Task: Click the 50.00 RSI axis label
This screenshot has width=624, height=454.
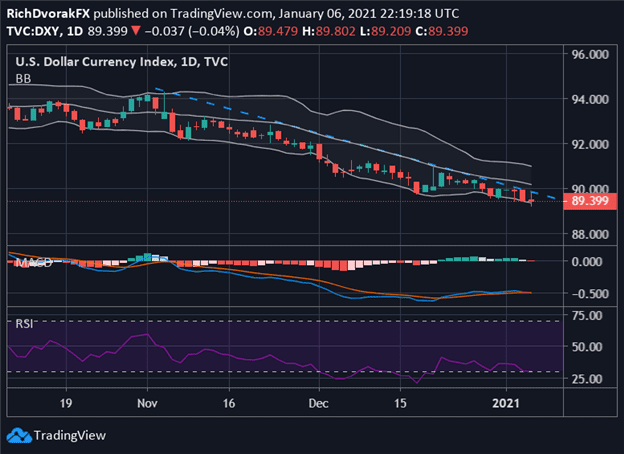Action: tap(587, 347)
